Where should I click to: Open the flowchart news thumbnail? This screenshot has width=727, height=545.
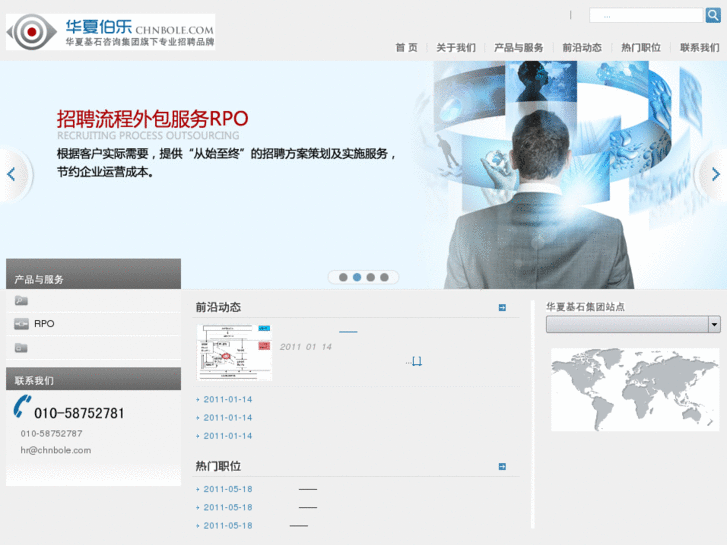point(234,353)
